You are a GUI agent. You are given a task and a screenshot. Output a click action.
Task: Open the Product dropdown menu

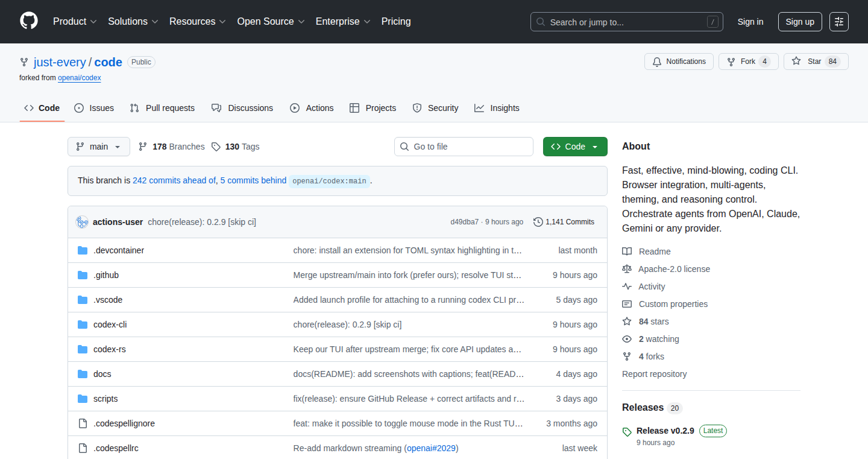tap(75, 22)
